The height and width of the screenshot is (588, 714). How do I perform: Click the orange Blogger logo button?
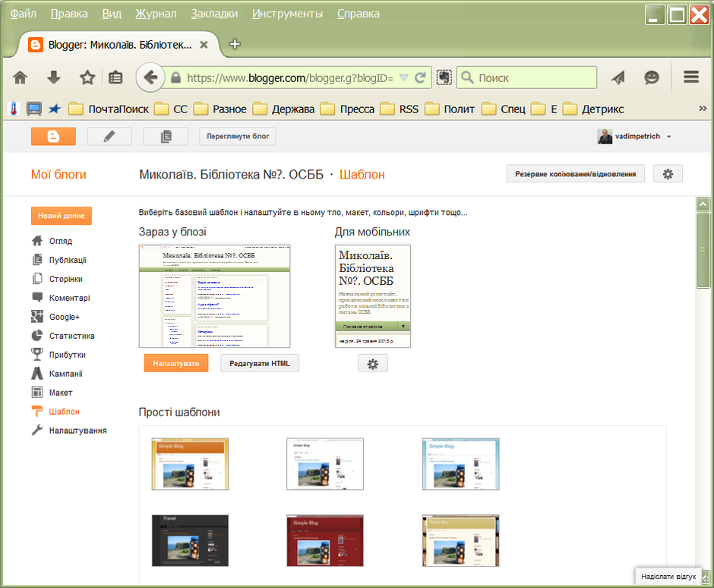(53, 136)
